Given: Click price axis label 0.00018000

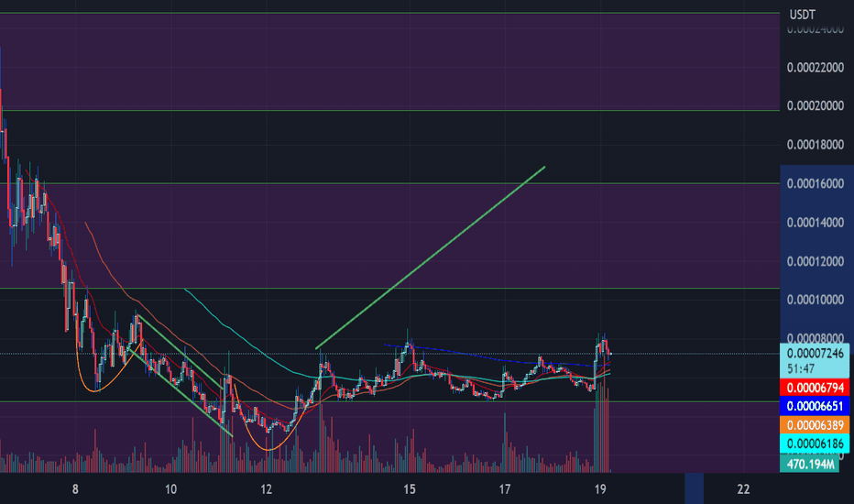Looking at the screenshot, I should (x=815, y=145).
